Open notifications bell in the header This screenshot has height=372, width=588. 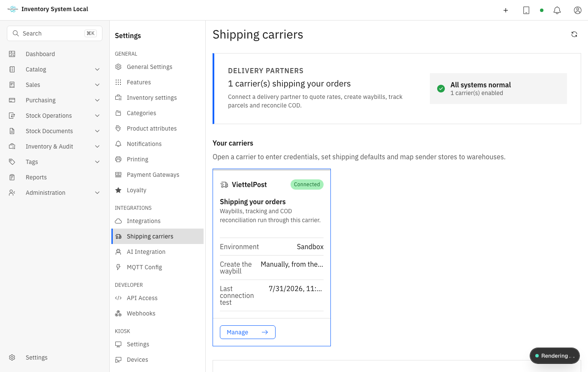click(557, 10)
